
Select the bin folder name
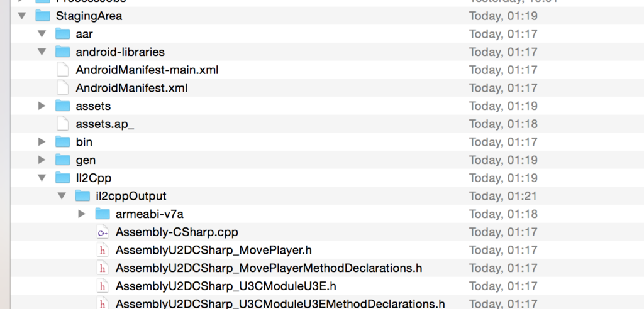coord(84,142)
